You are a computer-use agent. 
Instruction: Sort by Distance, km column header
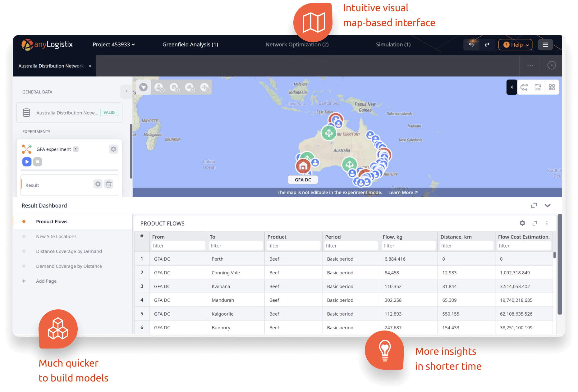coord(456,237)
